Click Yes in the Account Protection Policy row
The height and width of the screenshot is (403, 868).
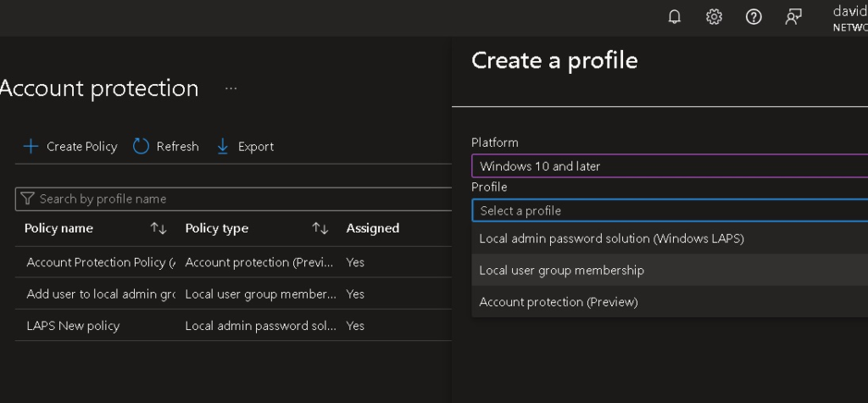pos(355,262)
